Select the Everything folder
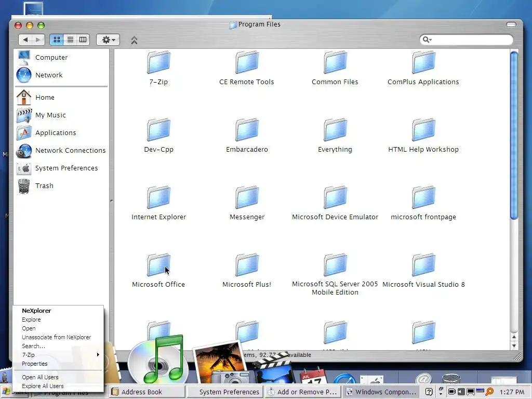The image size is (532, 399). [x=335, y=130]
